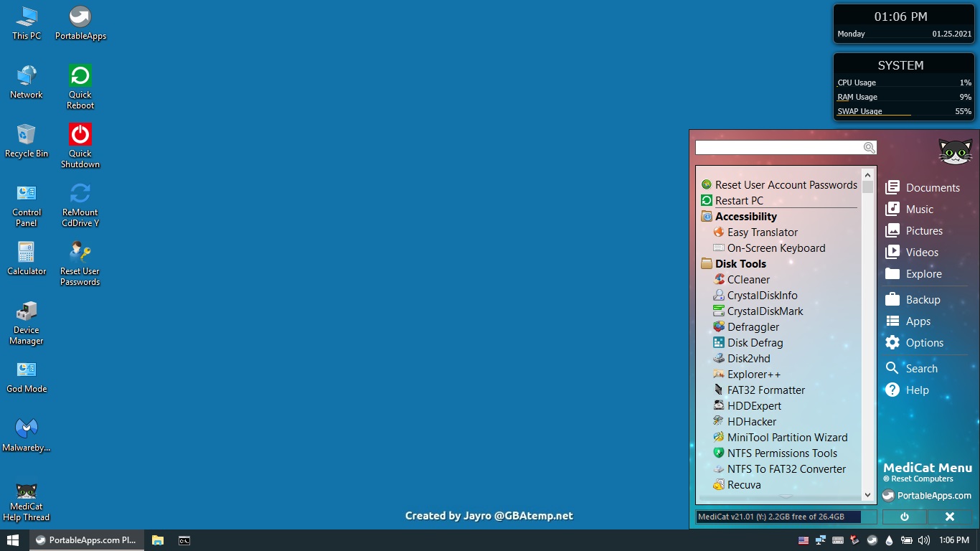Click the PortableApps.com Platform taskbar button

[86, 540]
